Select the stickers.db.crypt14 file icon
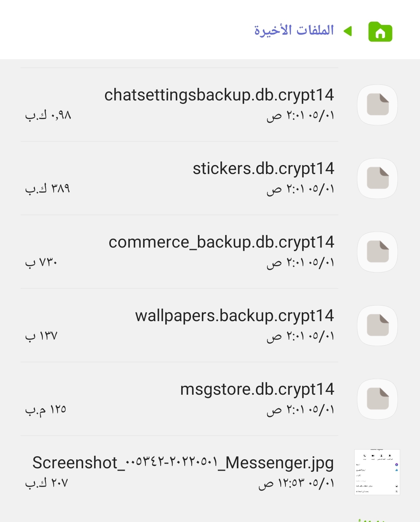This screenshot has height=522, width=420. [x=377, y=178]
